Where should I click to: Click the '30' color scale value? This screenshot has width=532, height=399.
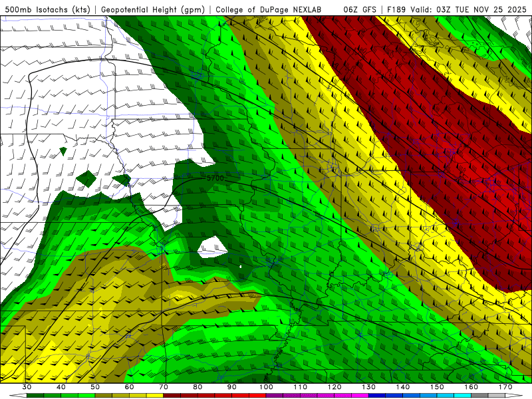[x=27, y=387]
